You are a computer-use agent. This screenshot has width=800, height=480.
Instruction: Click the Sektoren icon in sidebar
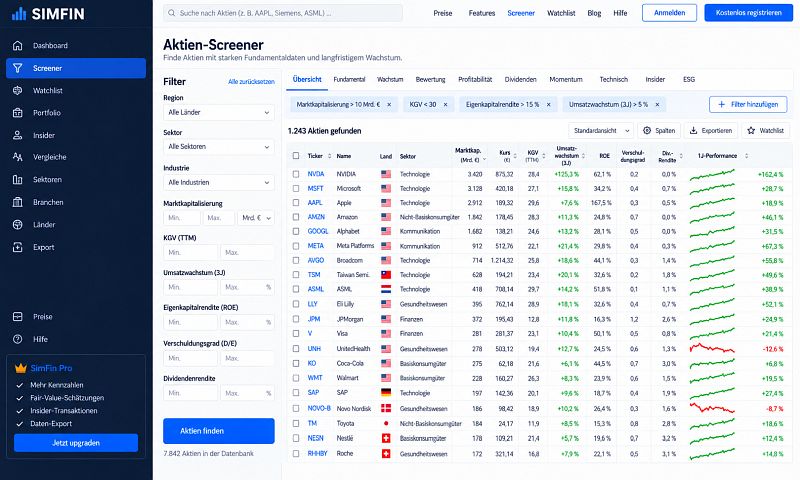pyautogui.click(x=17, y=180)
